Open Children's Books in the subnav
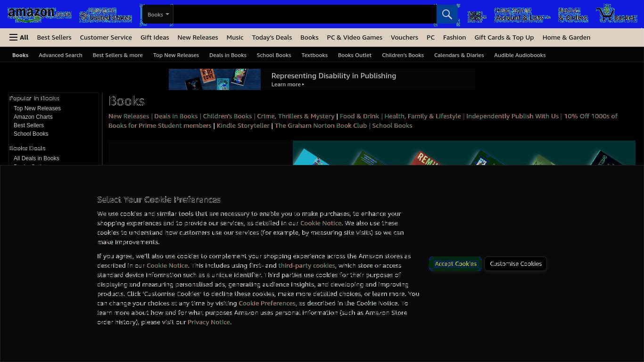Viewport: 644px width, 362px height. coord(403,55)
